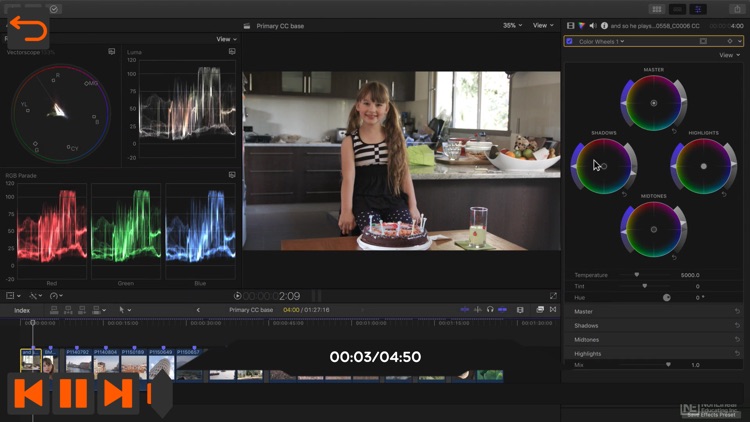This screenshot has height=422, width=750.
Task: Toggle timeline snapping icon
Action: point(502,310)
